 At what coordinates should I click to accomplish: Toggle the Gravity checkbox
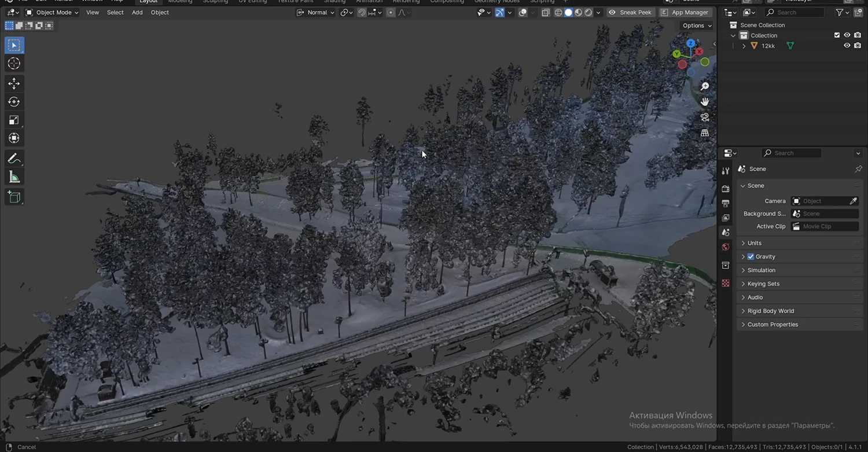point(751,257)
